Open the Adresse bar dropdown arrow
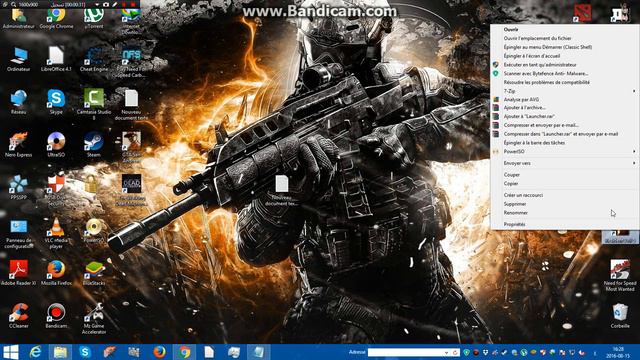 (x=446, y=352)
